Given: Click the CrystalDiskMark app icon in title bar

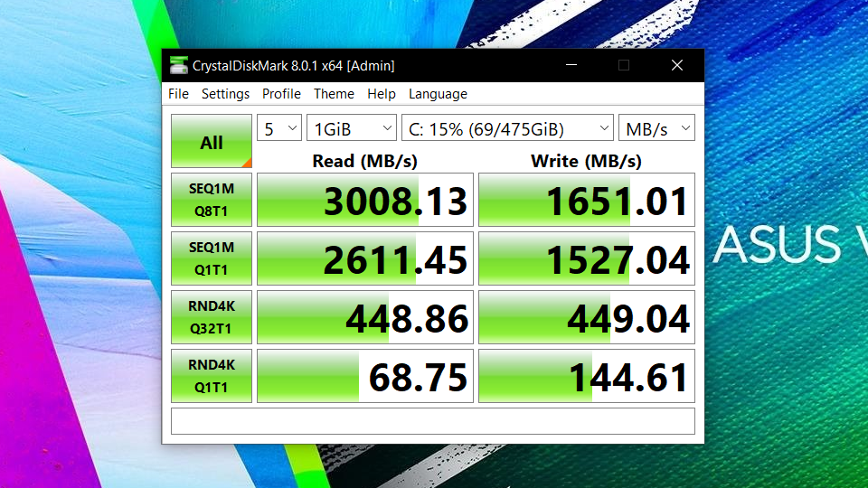Looking at the screenshot, I should coord(178,65).
